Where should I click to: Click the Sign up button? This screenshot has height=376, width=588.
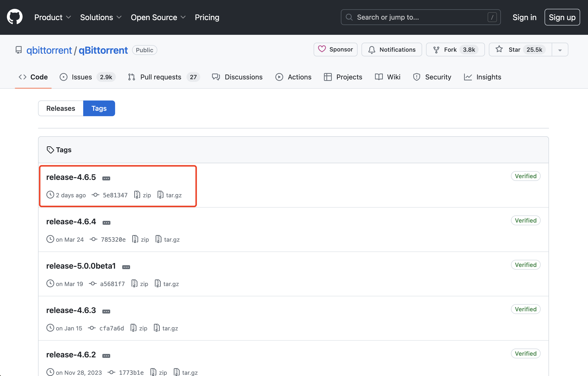pos(562,17)
